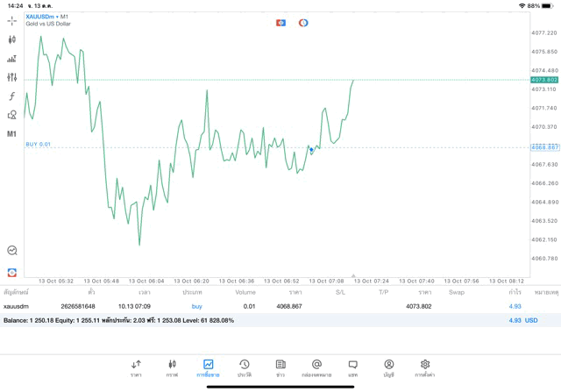Switch to the ราคา quotes tab
This screenshot has width=561, height=392.
[x=136, y=368]
